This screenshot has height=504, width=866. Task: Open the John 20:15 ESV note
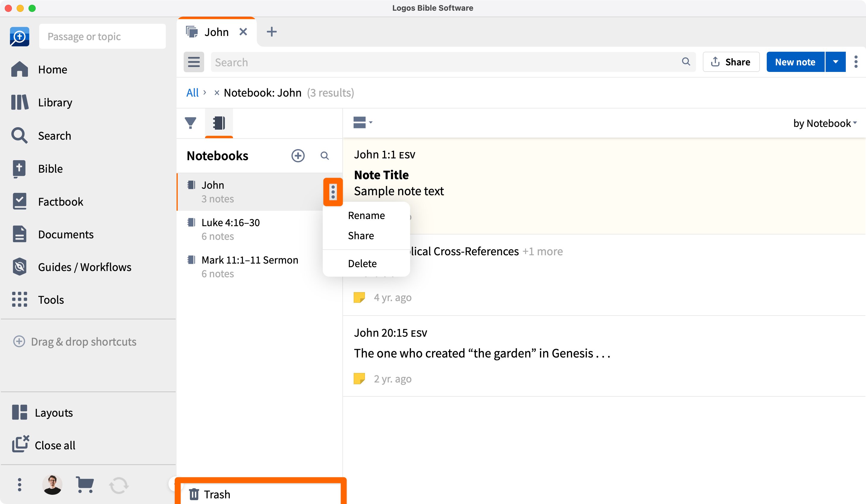tap(604, 356)
